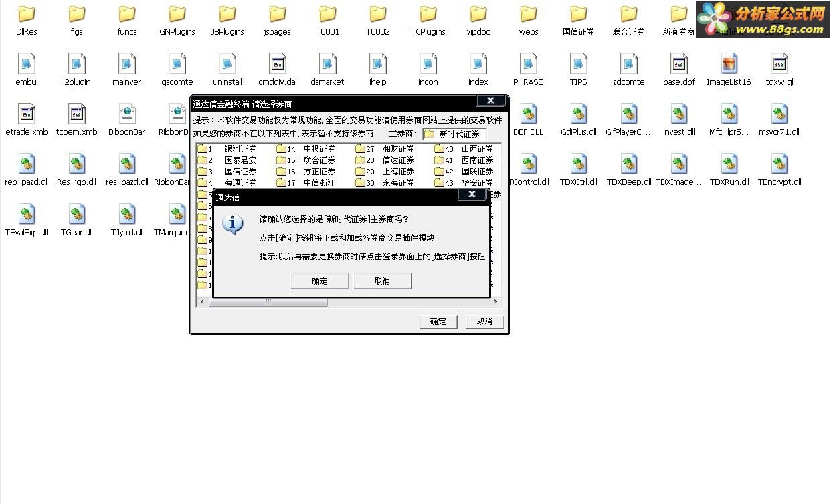The image size is (831, 504).
Task: Select the T0001 folder
Action: [328, 20]
